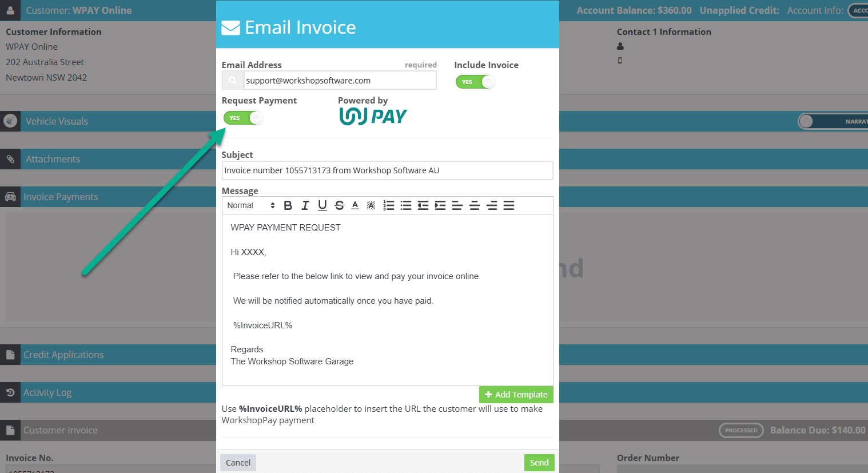This screenshot has height=473, width=868.
Task: Click the Add Template button
Action: click(x=516, y=395)
